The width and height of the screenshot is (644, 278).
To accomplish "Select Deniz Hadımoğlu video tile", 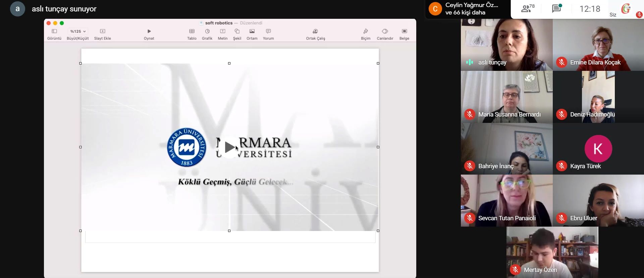I will click(x=598, y=97).
